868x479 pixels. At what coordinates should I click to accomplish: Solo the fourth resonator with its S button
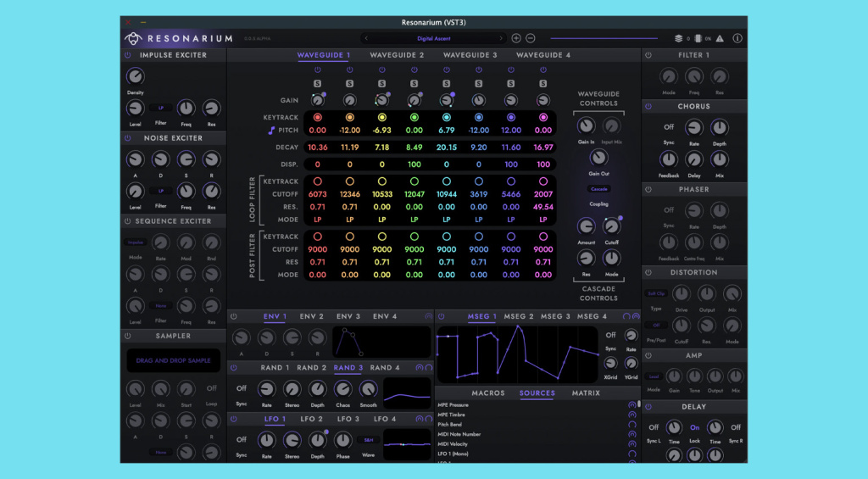pos(414,84)
